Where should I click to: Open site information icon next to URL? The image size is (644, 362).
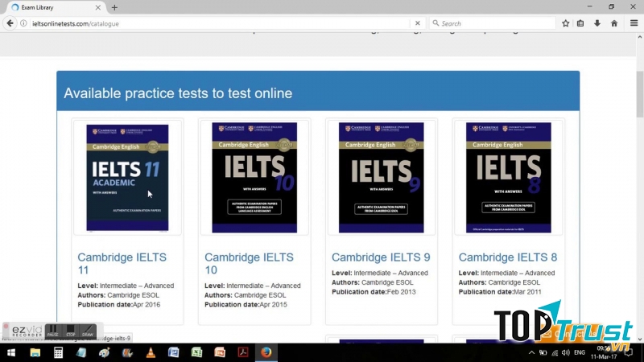click(x=24, y=23)
